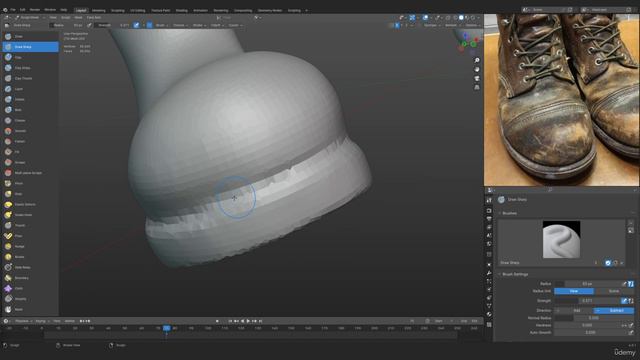640x360 pixels.
Task: Click the viewport navigation axis gizmo
Action: (468, 42)
